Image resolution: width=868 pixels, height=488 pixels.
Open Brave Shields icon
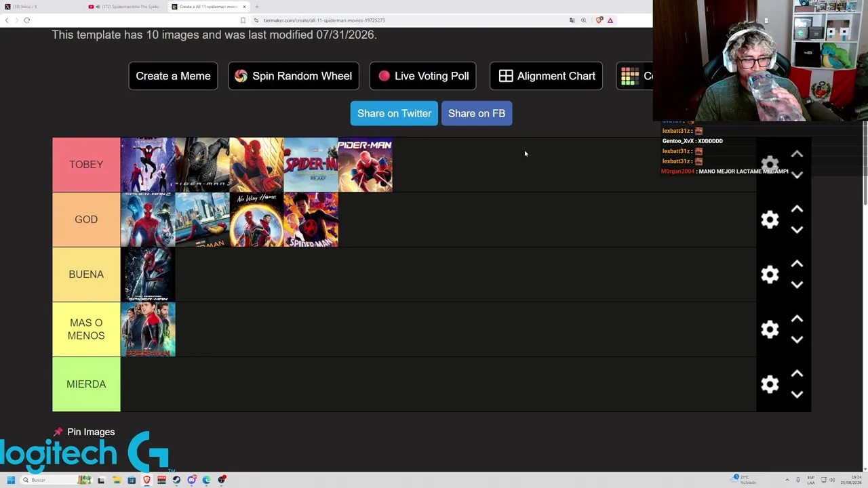coord(599,20)
